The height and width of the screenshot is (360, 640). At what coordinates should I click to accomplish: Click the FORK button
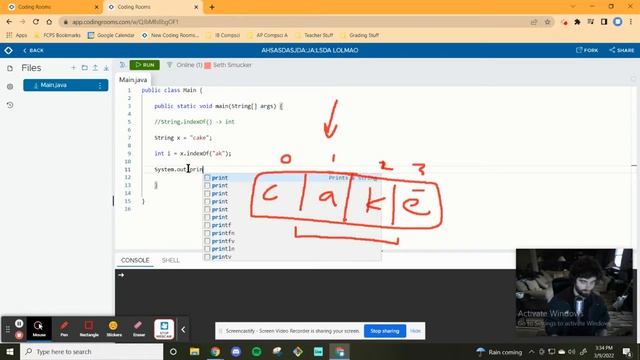(587, 50)
